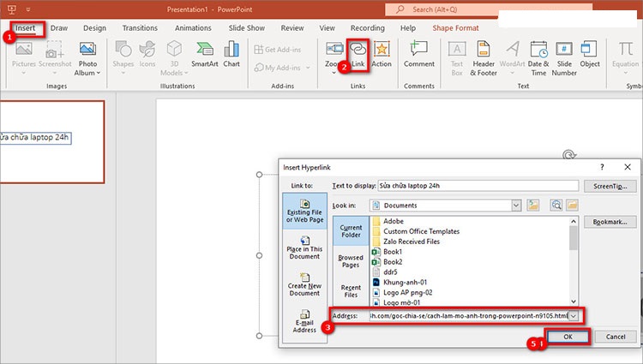Screen dimensions: 643x364
Task: Click the Zoom ribbon button
Action: tap(334, 57)
